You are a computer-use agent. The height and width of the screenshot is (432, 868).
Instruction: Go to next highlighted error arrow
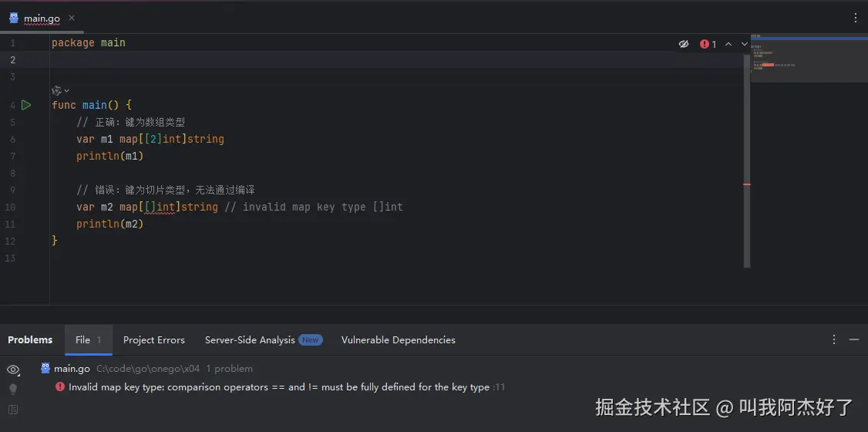pyautogui.click(x=744, y=44)
